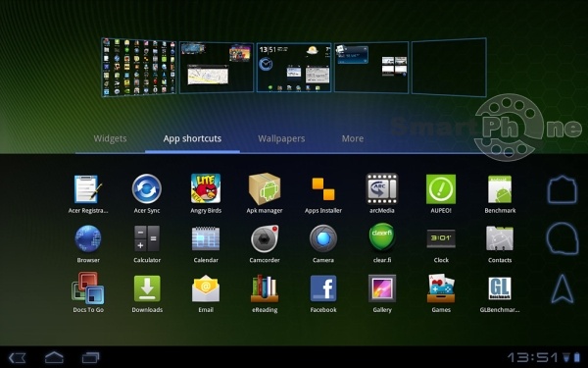Tap the Wi-Fi signal status icon beside the battery
Screen dimensions: 588x368
pyautogui.click(x=566, y=357)
